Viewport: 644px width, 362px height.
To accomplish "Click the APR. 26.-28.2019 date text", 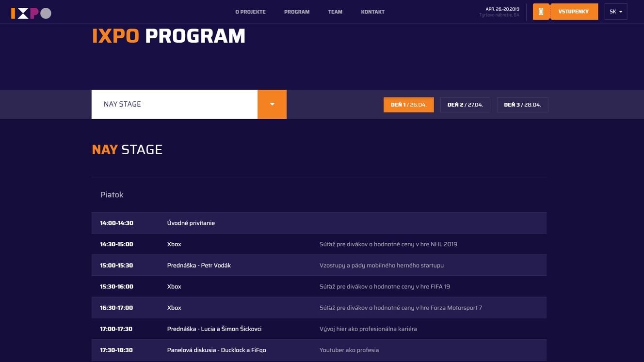I will tap(502, 9).
